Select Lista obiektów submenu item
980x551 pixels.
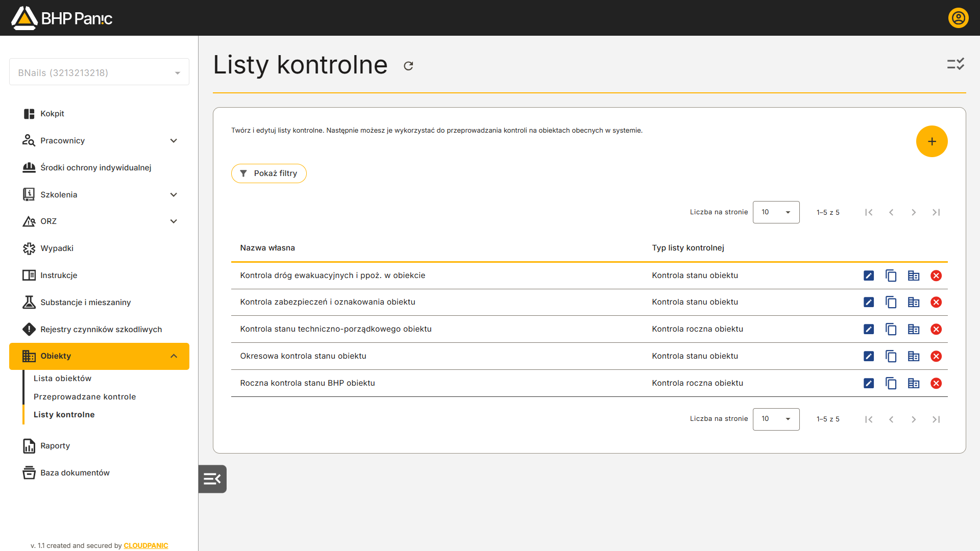coord(62,378)
